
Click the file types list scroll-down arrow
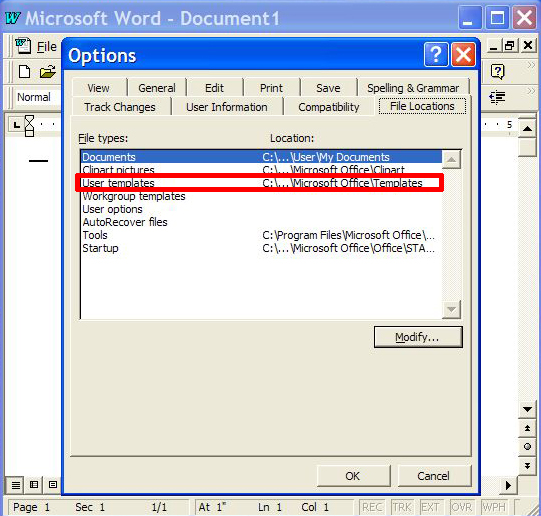pyautogui.click(x=451, y=309)
